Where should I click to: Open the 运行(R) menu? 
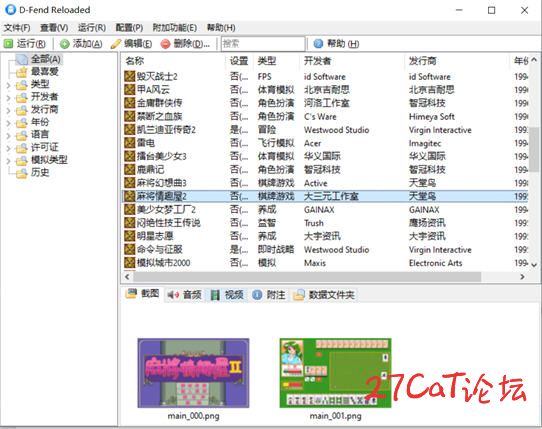[x=92, y=28]
